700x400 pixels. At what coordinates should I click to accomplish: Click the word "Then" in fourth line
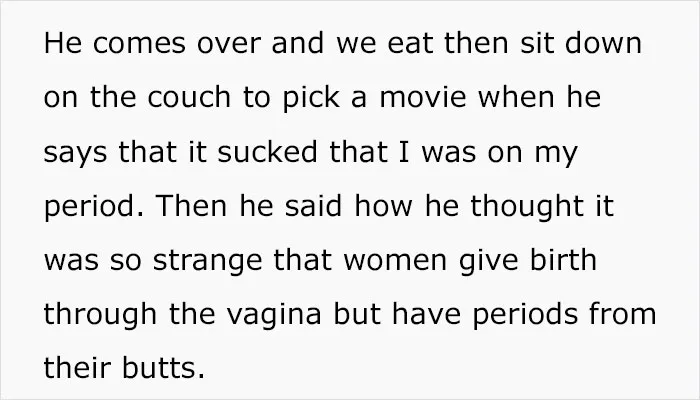pyautogui.click(x=192, y=205)
